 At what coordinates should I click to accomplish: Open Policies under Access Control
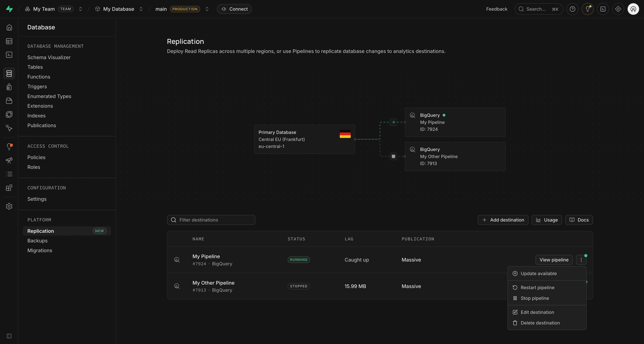36,157
